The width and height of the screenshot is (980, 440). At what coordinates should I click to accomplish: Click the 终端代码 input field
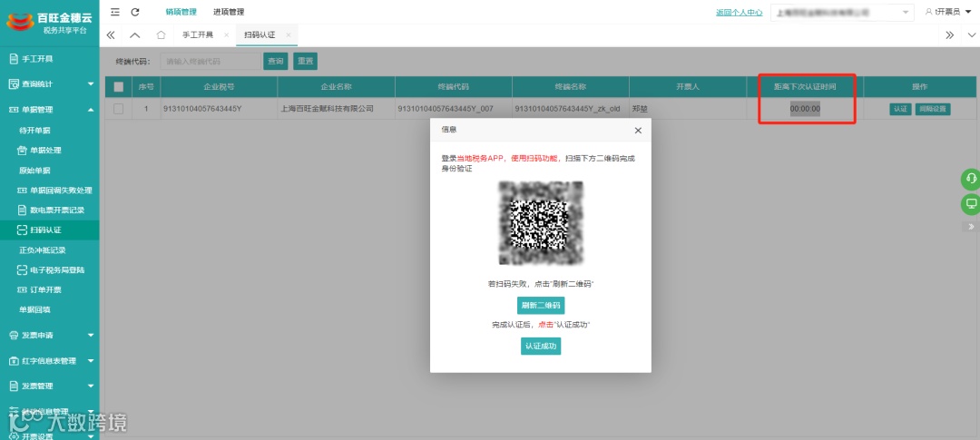[210, 62]
